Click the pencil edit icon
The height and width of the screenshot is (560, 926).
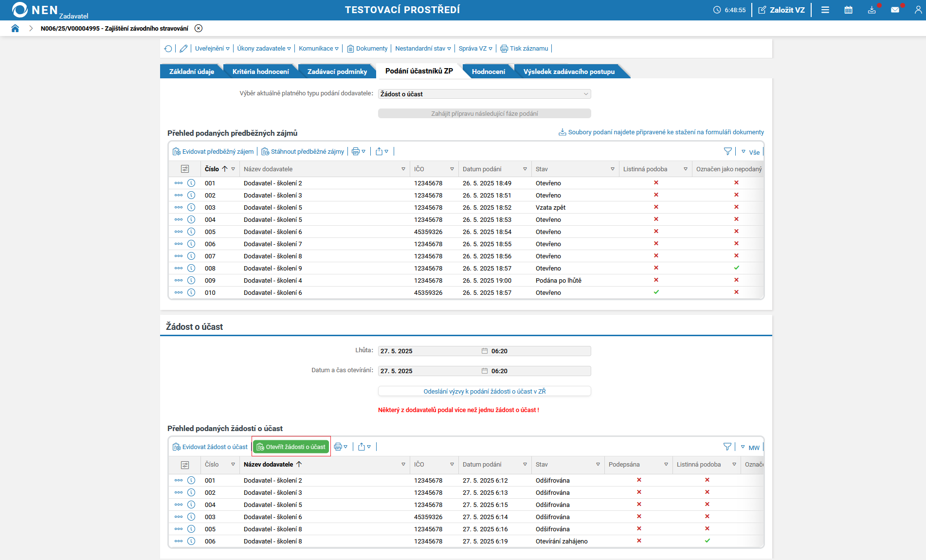click(183, 49)
